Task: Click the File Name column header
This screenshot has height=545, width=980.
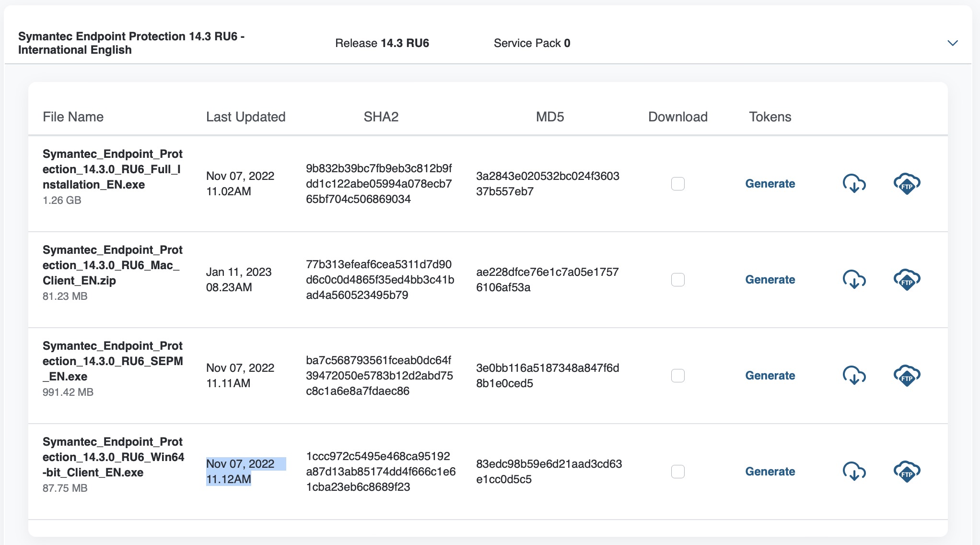Action: (x=73, y=117)
